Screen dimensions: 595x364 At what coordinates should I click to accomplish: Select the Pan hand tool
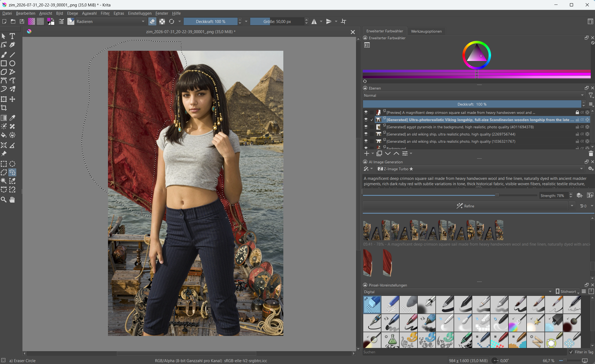[12, 200]
